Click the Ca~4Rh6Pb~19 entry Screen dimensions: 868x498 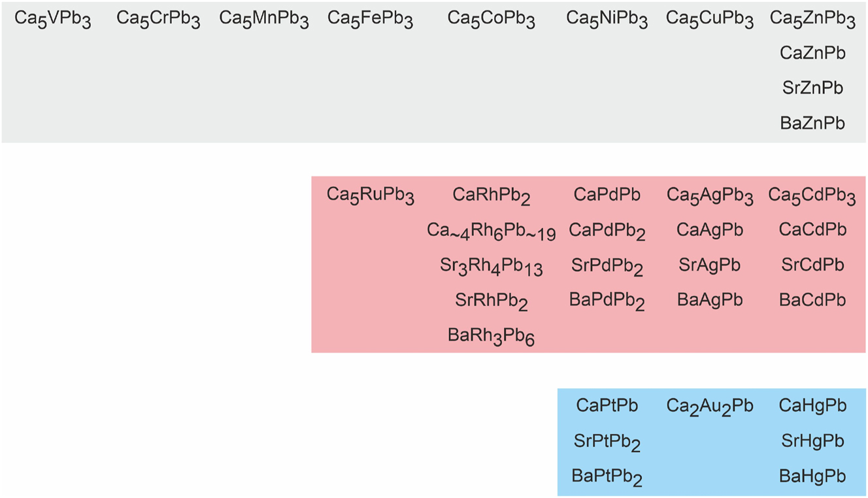pyautogui.click(x=491, y=231)
